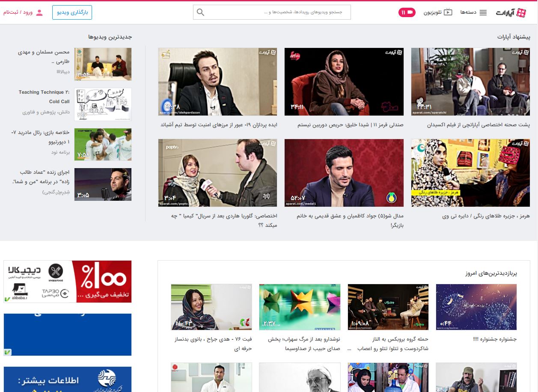Click title جشنواره جشنواره !!!!
The width and height of the screenshot is (538, 392).
click(x=494, y=339)
